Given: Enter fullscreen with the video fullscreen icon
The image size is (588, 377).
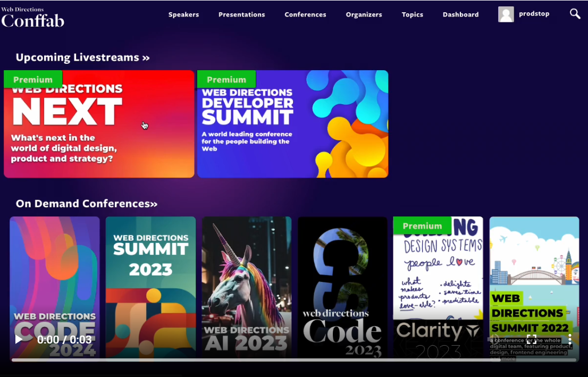Looking at the screenshot, I should pos(531,339).
